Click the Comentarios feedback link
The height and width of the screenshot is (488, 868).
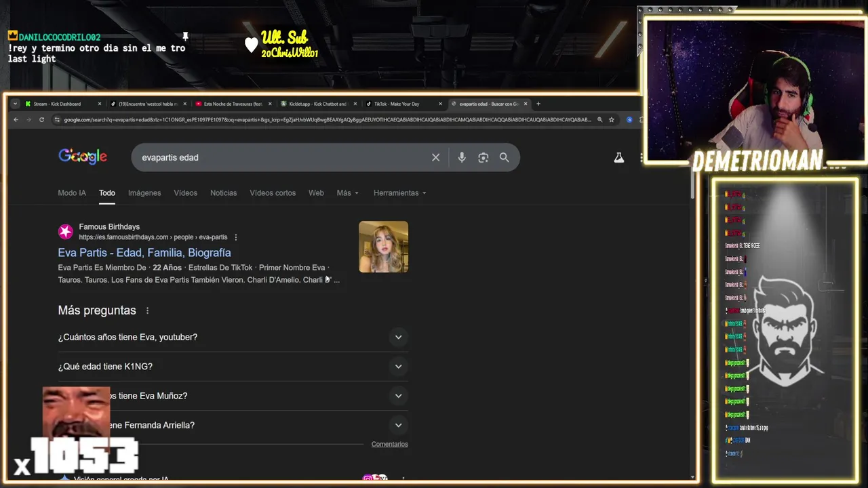(x=389, y=444)
